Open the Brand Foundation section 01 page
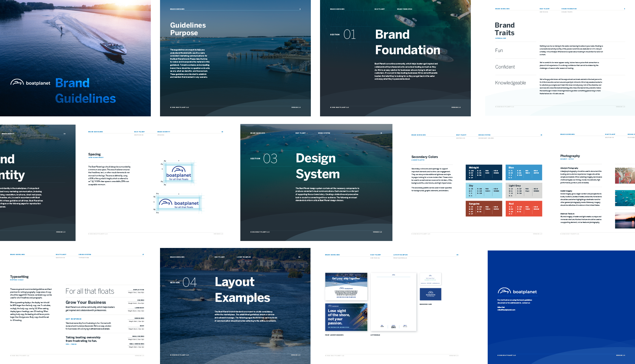Screen dimensions: 635x364 395,58
